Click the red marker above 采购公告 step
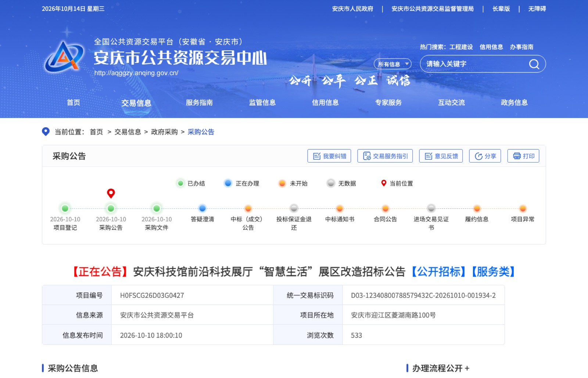 click(x=111, y=193)
